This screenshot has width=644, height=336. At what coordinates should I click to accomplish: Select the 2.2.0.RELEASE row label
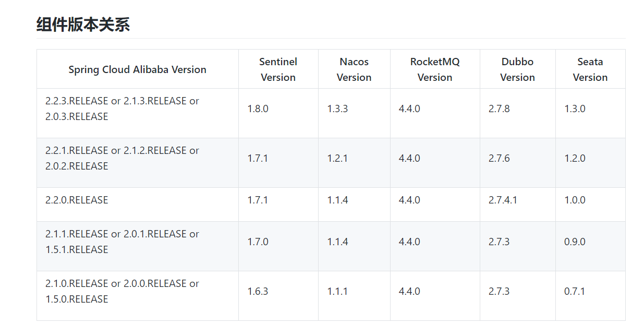[77, 200]
